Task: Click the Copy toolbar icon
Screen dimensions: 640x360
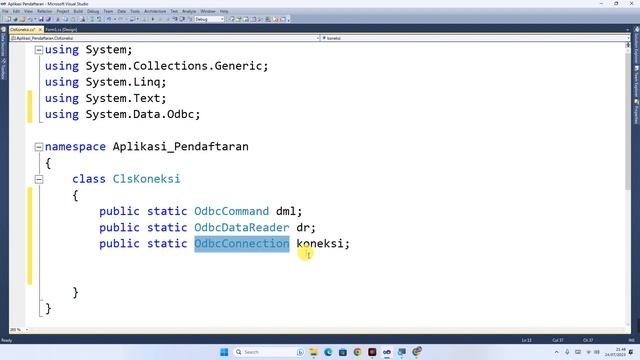Action: (65, 19)
